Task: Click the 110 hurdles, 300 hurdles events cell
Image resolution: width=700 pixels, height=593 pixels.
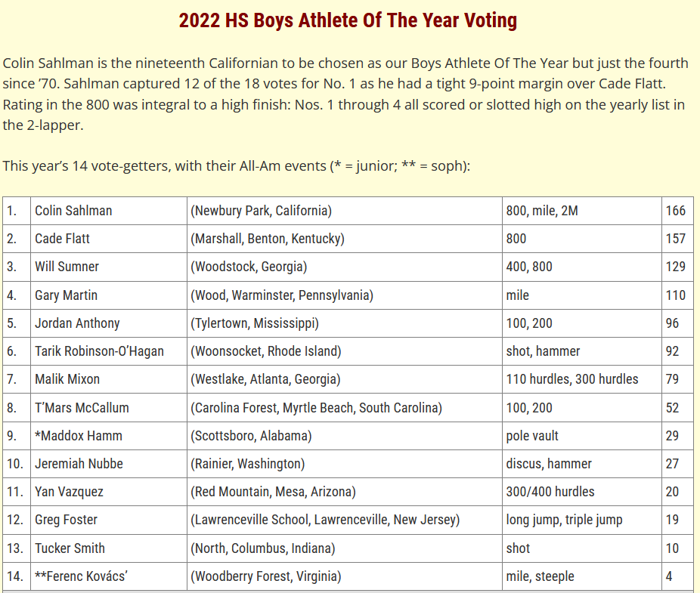Action: point(582,379)
